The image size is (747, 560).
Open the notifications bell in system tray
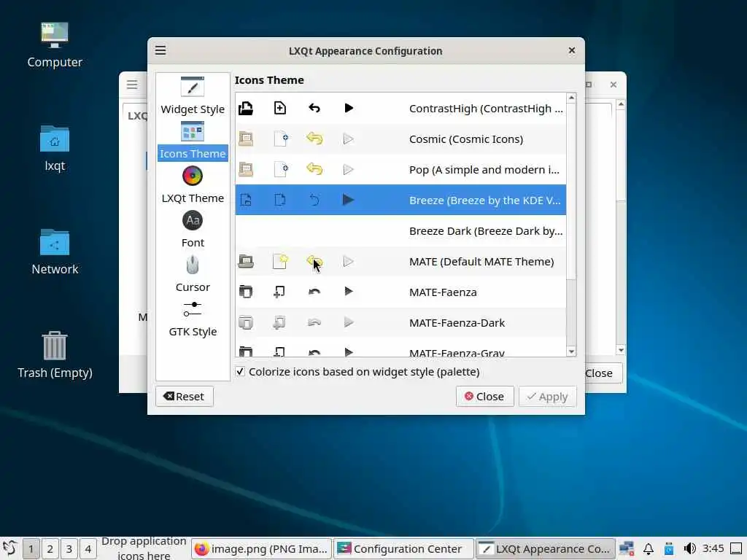point(649,548)
